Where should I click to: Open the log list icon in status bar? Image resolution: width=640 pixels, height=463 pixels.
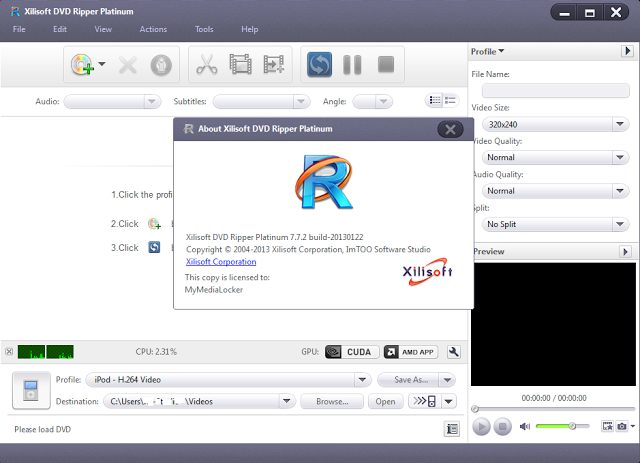click(452, 429)
